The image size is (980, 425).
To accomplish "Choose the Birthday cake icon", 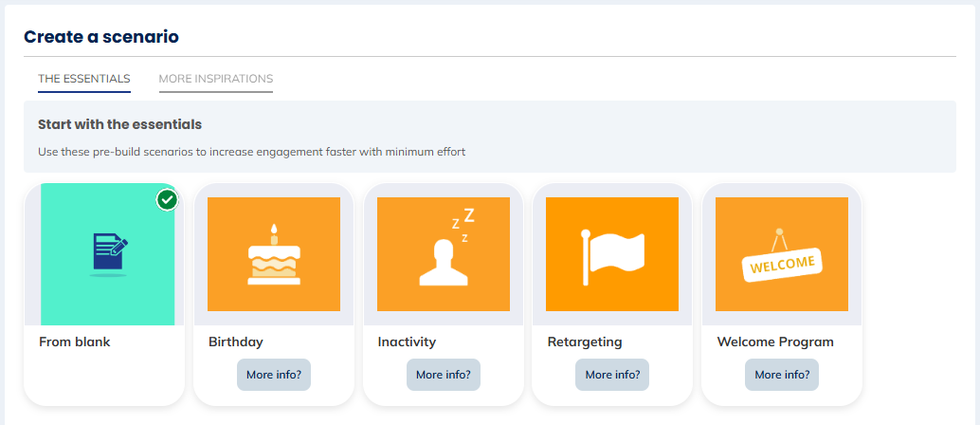I will (274, 254).
